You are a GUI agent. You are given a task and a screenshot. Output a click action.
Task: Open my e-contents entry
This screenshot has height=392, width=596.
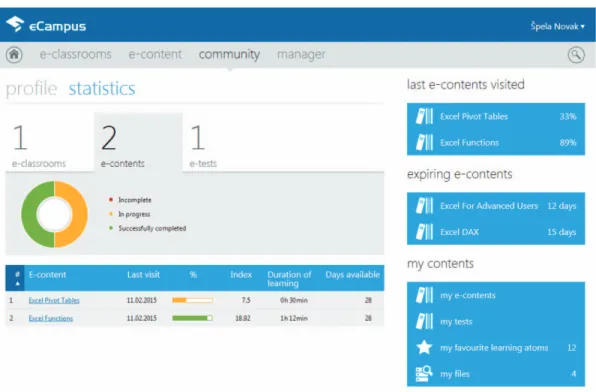(496, 295)
